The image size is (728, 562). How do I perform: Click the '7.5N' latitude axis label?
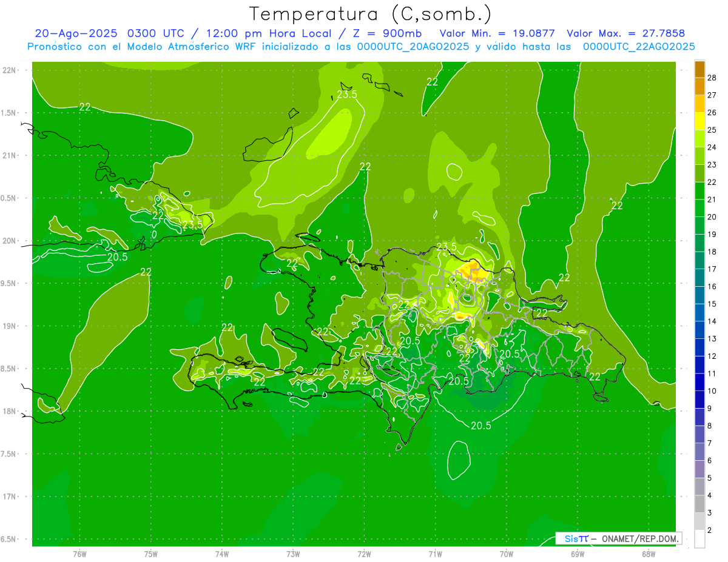9,454
